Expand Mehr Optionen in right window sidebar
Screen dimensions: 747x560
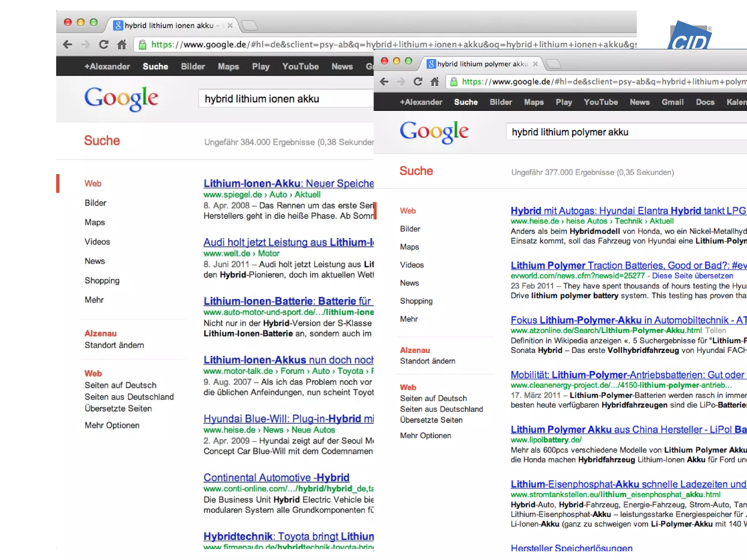425,435
